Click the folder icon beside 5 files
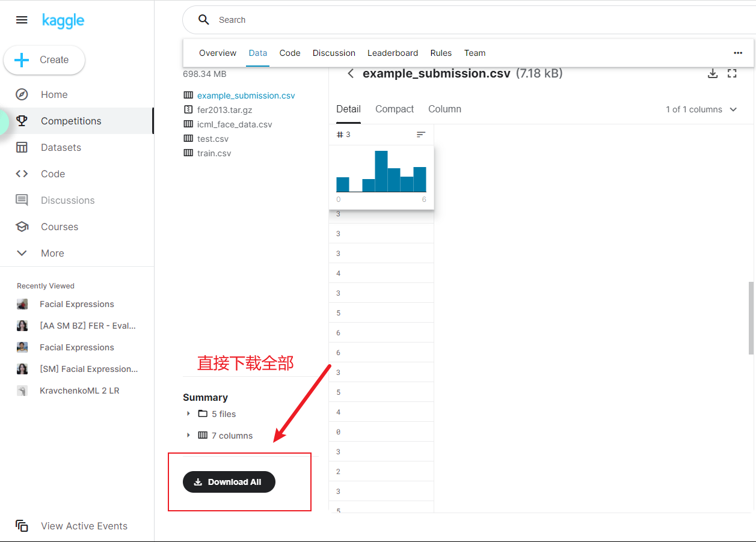 pyautogui.click(x=203, y=413)
